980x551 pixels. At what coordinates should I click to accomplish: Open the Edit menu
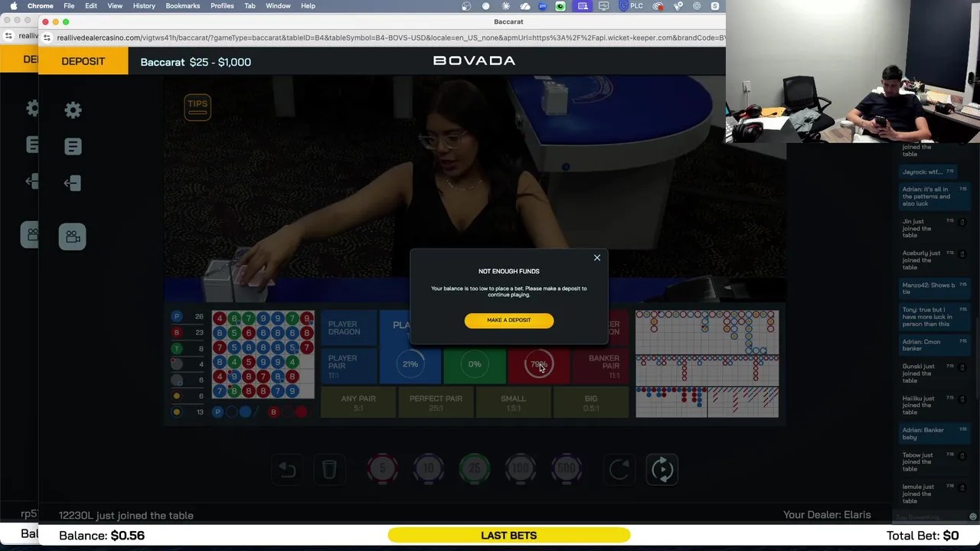tap(91, 6)
